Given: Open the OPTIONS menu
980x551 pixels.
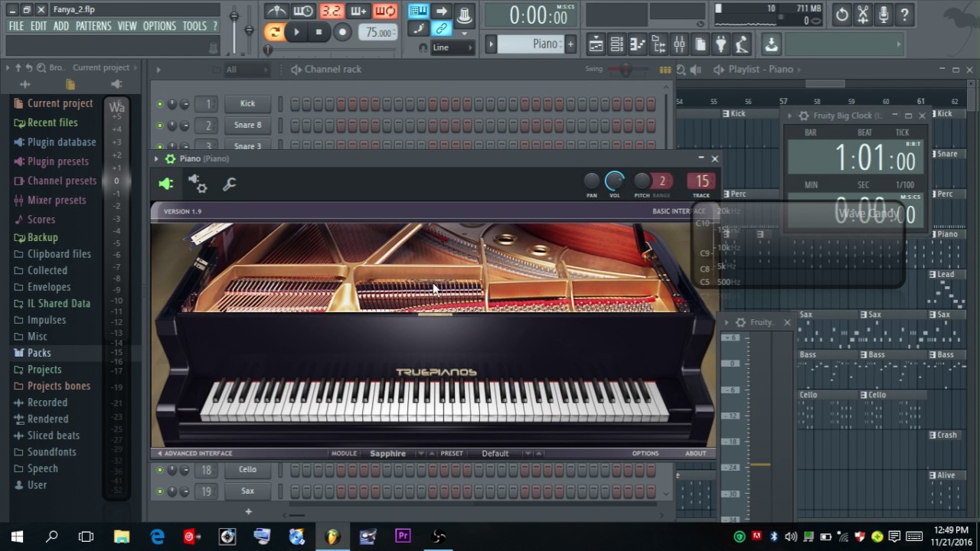Looking at the screenshot, I should pyautogui.click(x=159, y=26).
